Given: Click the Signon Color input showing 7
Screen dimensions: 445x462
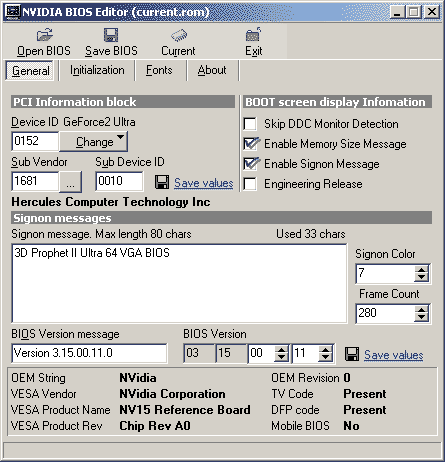Looking at the screenshot, I should point(385,274).
